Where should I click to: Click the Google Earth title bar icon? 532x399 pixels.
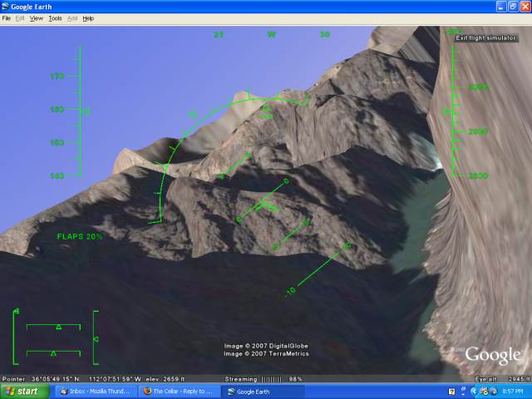5,7
